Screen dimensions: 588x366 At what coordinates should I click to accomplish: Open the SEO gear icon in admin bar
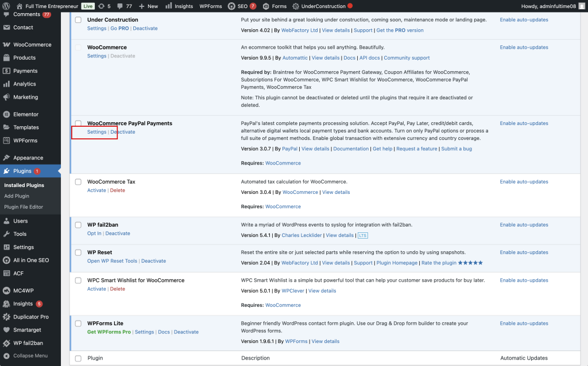point(231,6)
